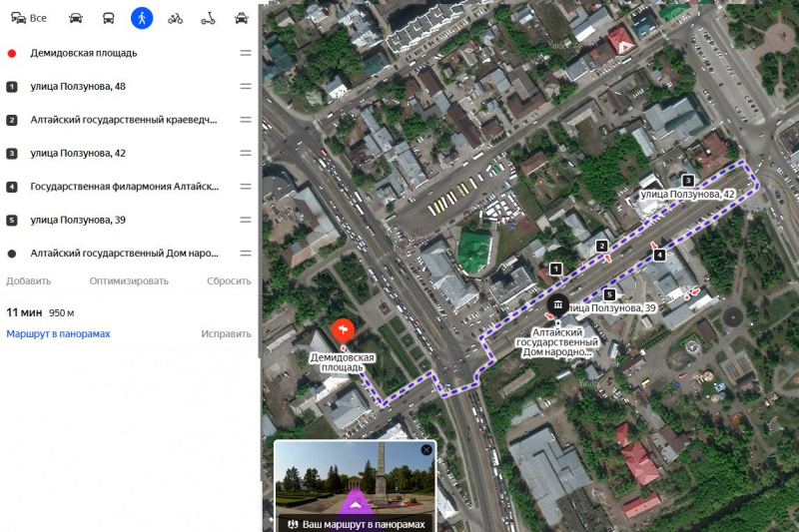
Task: Click the drag handle for Демидовская площадь
Action: point(245,53)
